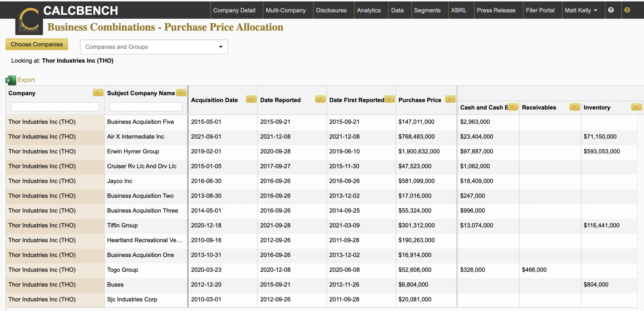This screenshot has width=644, height=311.
Task: Open Acquisition Date column menu icon
Action: [x=251, y=99]
